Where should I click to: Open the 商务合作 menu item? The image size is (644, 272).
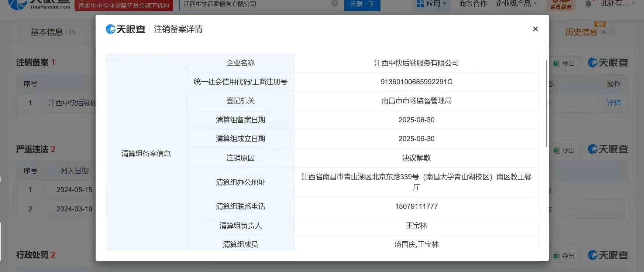click(x=473, y=4)
